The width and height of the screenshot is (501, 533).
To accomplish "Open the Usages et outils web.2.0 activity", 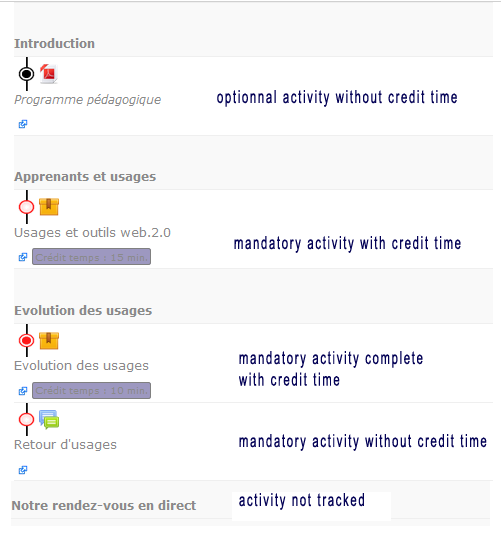I will coord(92,233).
